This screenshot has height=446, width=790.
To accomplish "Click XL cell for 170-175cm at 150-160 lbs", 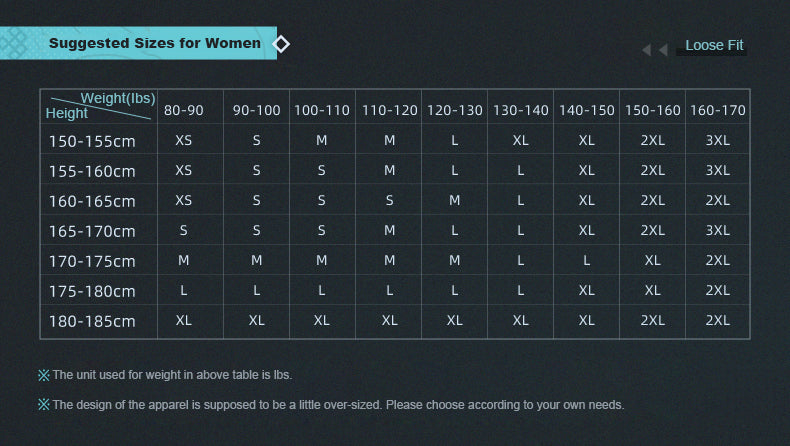I will click(652, 260).
